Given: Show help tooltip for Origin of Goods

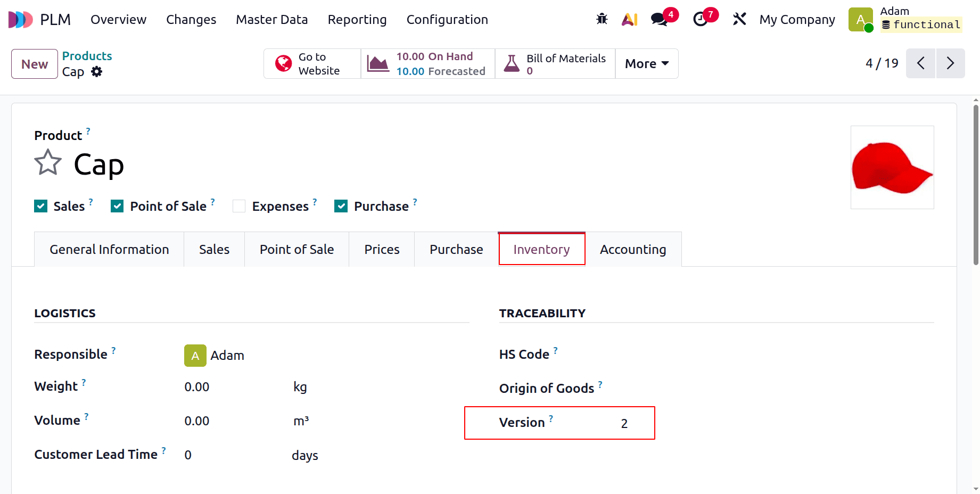Looking at the screenshot, I should 600,384.
